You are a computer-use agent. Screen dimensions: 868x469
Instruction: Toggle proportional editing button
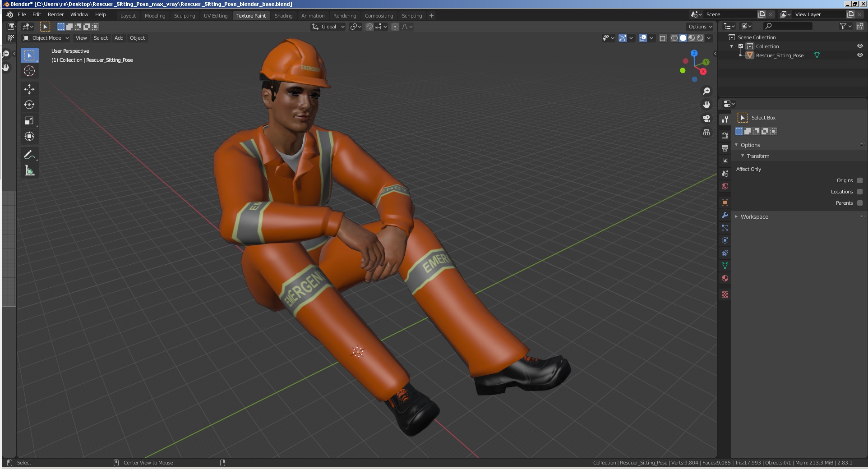pos(395,27)
